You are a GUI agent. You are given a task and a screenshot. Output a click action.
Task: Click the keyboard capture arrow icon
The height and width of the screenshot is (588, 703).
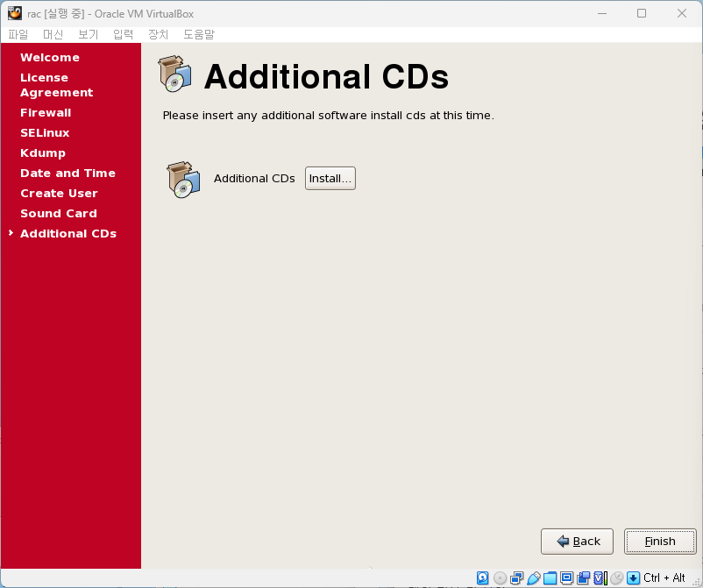tap(633, 578)
